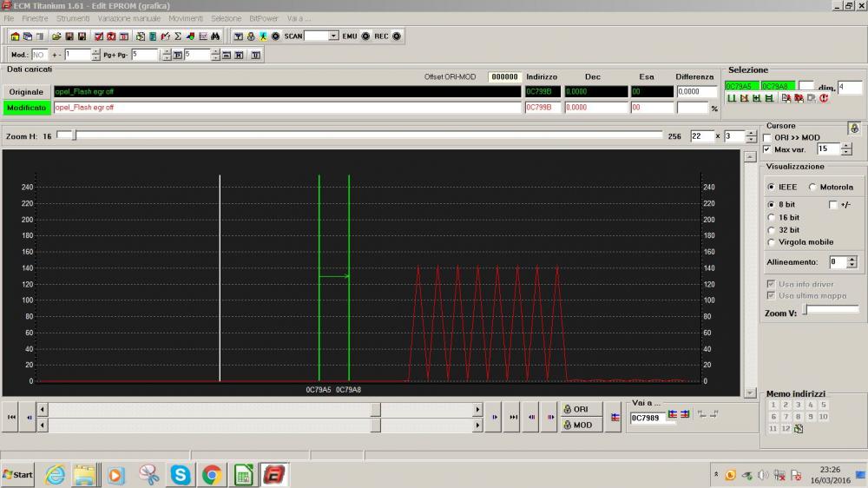Open the Movimenti menu

click(186, 18)
